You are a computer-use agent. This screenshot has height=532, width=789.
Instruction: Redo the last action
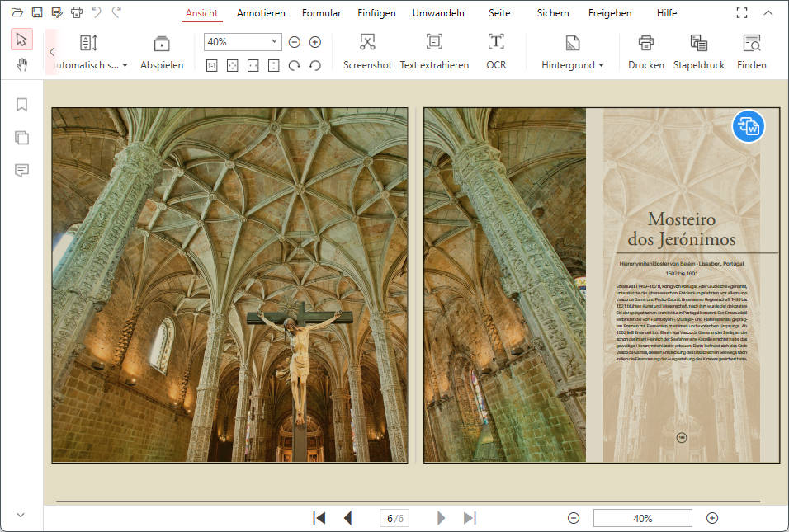coord(116,12)
